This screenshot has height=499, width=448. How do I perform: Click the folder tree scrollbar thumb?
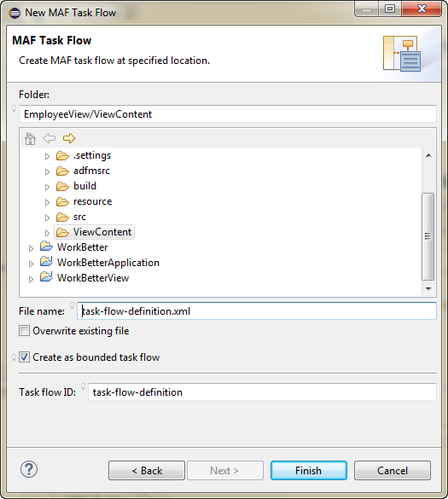[x=428, y=236]
